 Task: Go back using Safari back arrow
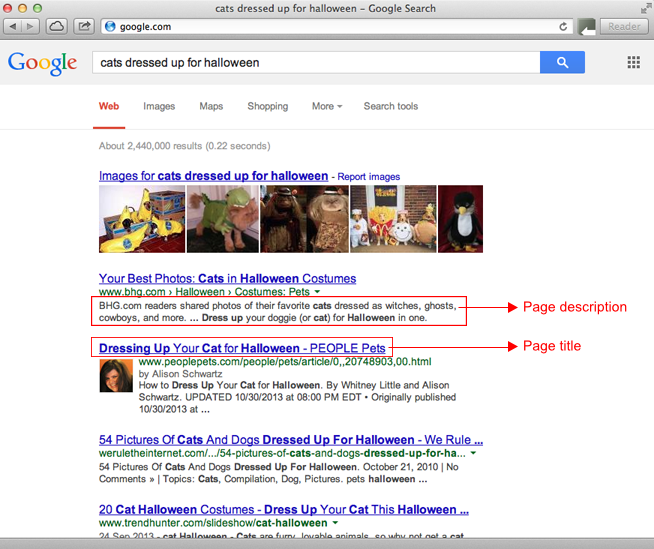(13, 27)
